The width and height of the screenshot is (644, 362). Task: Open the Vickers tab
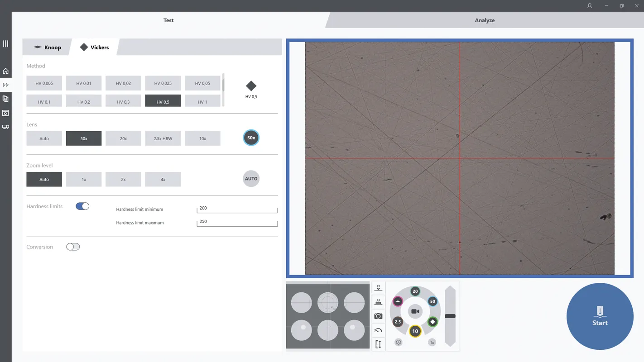click(94, 47)
